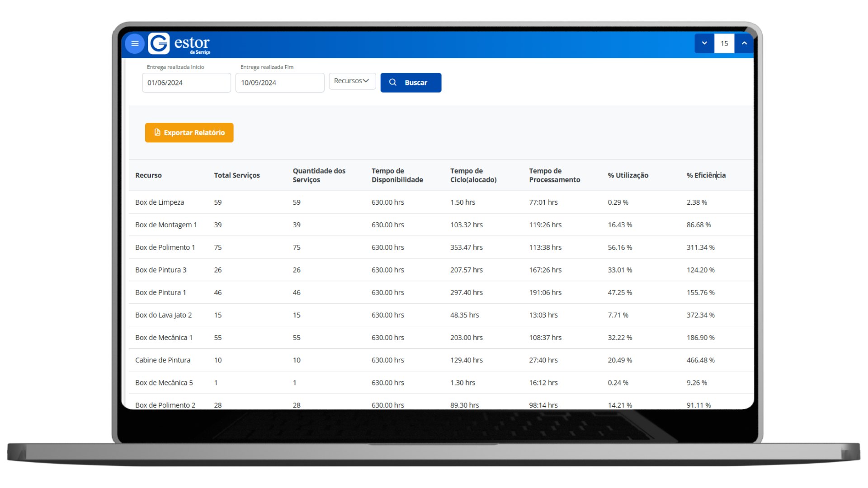The image size is (868, 488).
Task: Select the Box de Pintura 3 row
Action: (x=441, y=270)
